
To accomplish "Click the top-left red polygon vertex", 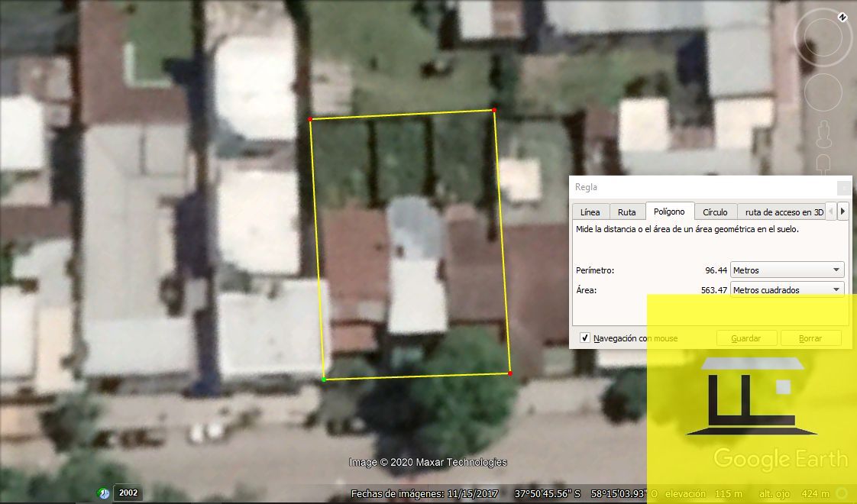I will point(310,118).
